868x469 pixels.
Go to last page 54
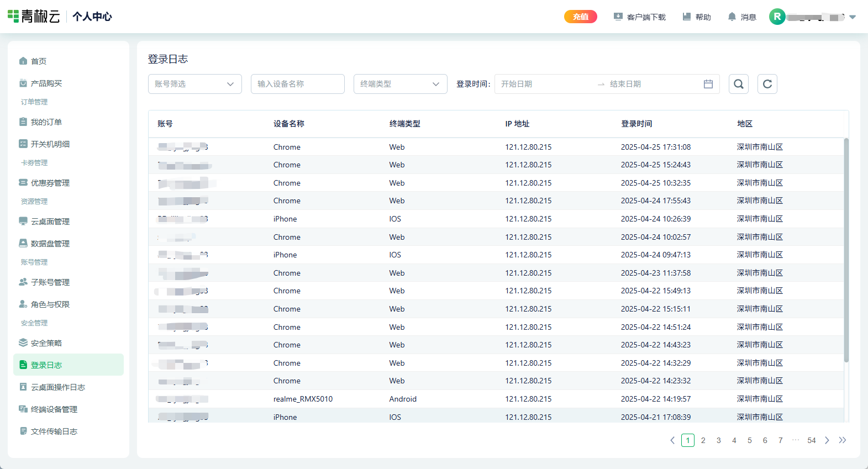(x=812, y=440)
